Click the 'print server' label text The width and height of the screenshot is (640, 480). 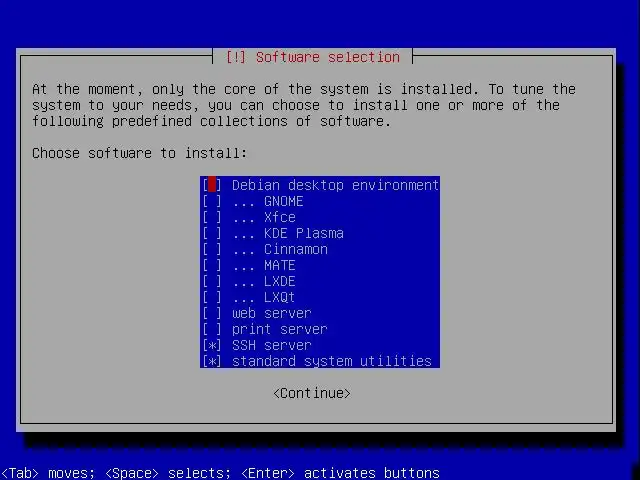point(280,329)
